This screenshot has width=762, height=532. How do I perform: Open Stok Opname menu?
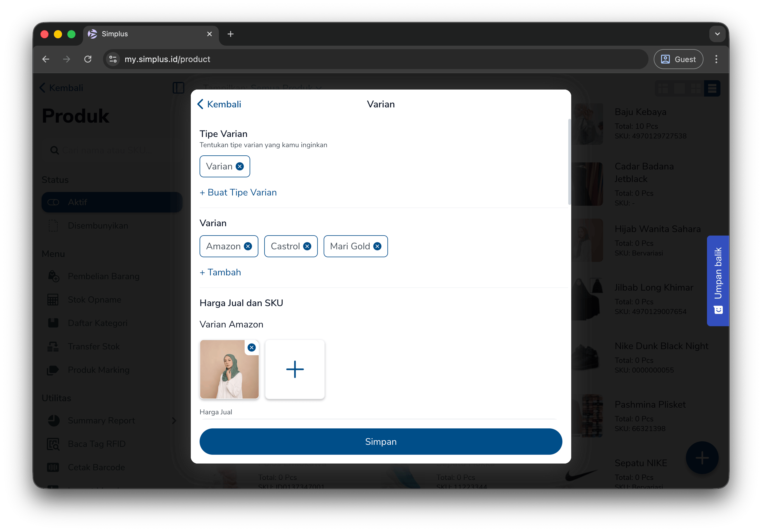pyautogui.click(x=112, y=300)
